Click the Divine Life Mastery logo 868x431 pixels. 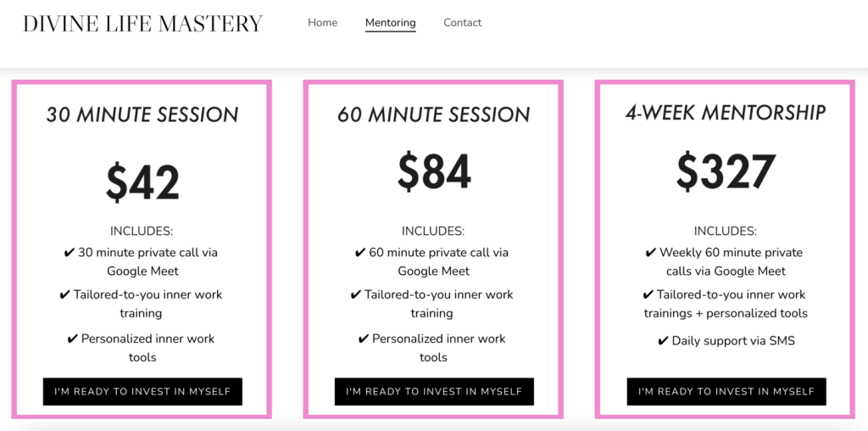pyautogui.click(x=142, y=24)
